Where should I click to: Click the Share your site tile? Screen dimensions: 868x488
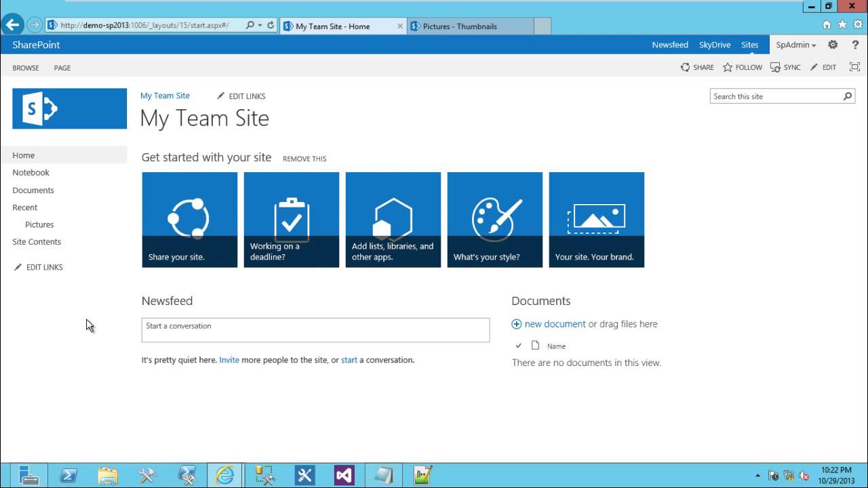(x=189, y=219)
